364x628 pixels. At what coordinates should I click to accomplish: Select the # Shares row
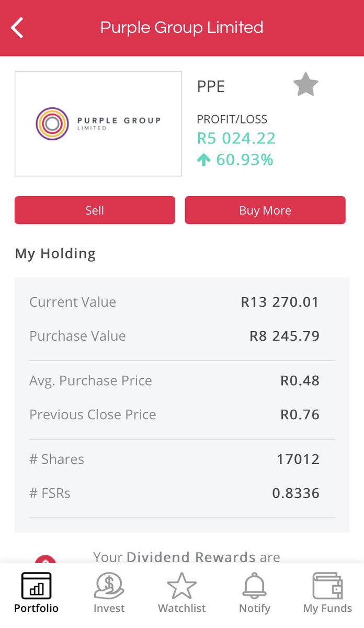[x=181, y=459]
